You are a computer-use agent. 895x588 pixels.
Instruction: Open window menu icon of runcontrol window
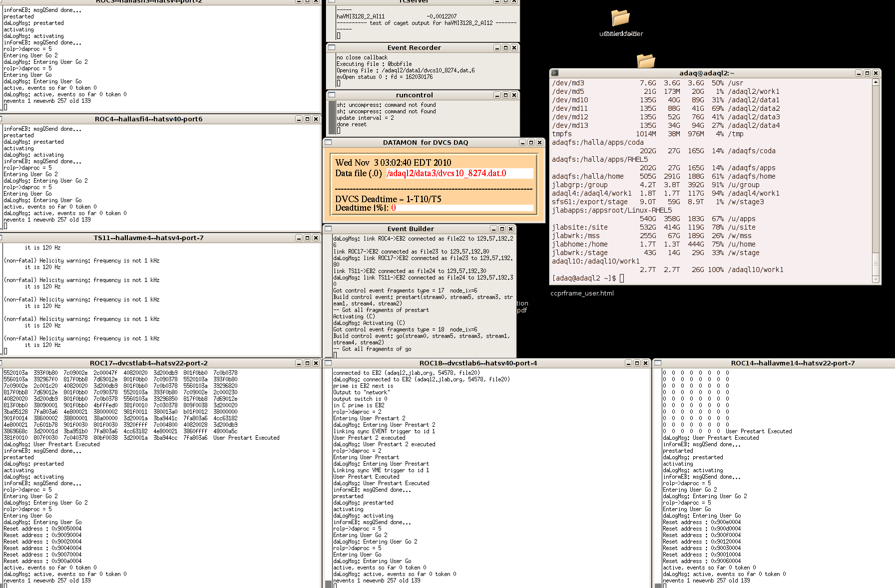point(331,95)
